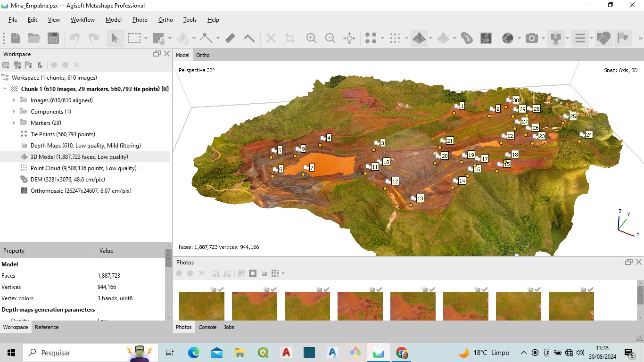Click the Rectangle Selection tool
Screen dimensions: 644x362
click(135, 38)
